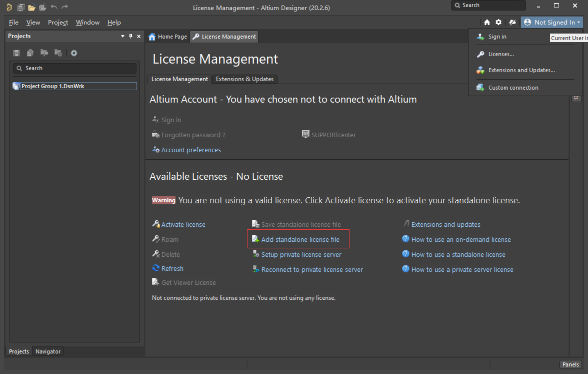The image size is (588, 374).
Task: Switch to the Extensions & Updates tab
Action: 244,79
